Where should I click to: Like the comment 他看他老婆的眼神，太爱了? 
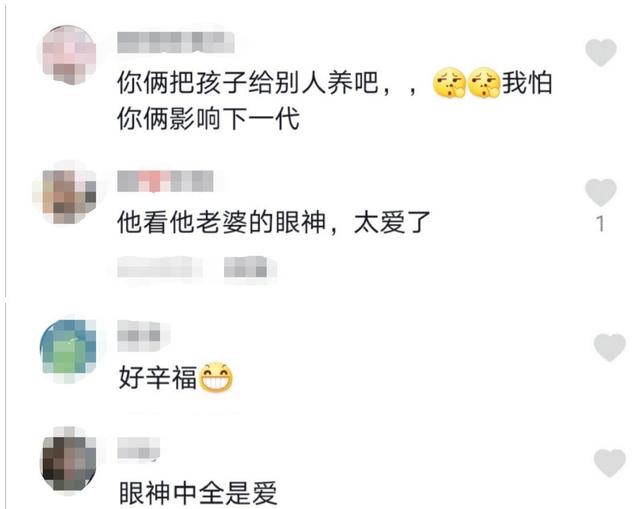[x=600, y=192]
